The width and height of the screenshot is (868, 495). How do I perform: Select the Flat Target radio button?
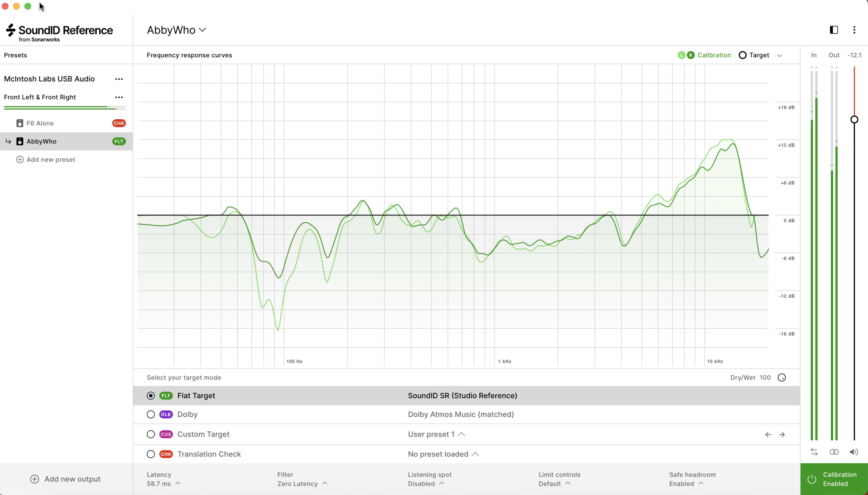(x=150, y=396)
